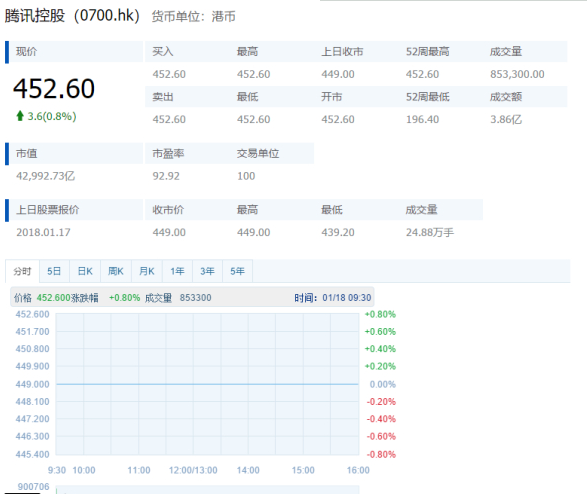Screen dimensions: 587x494
Task: Open the 周K weekly candlestick tab
Action: [x=116, y=271]
